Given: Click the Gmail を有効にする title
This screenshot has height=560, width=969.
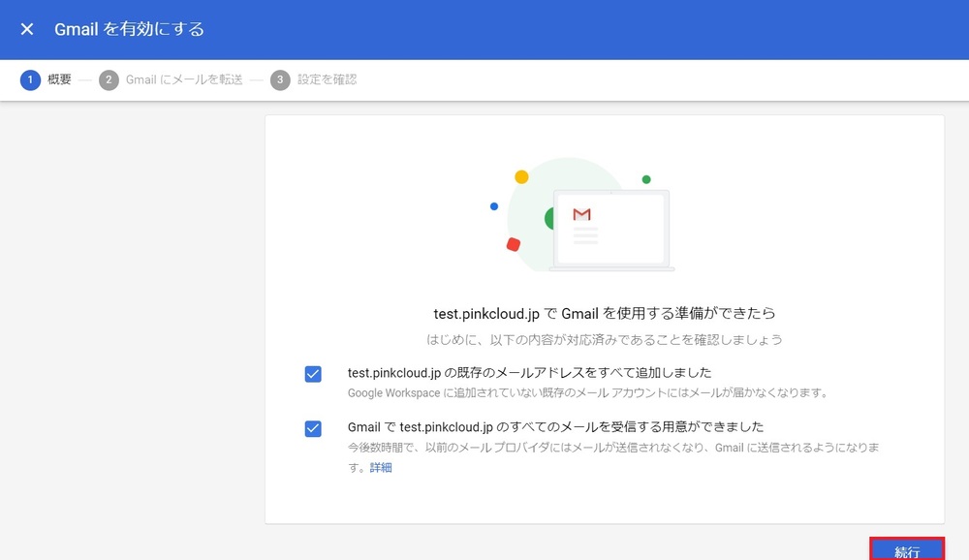Looking at the screenshot, I should pos(129,29).
